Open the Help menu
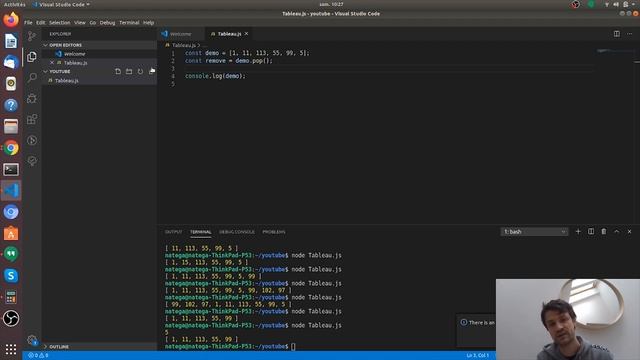 (x=149, y=23)
